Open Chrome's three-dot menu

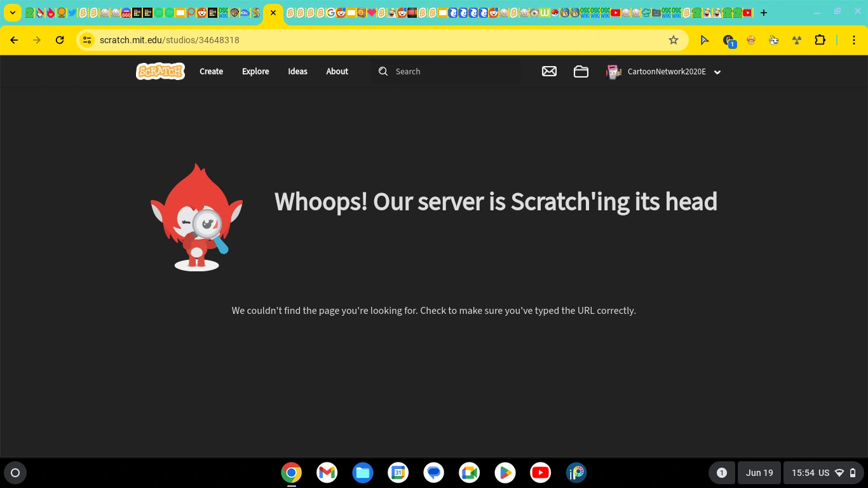(x=855, y=39)
